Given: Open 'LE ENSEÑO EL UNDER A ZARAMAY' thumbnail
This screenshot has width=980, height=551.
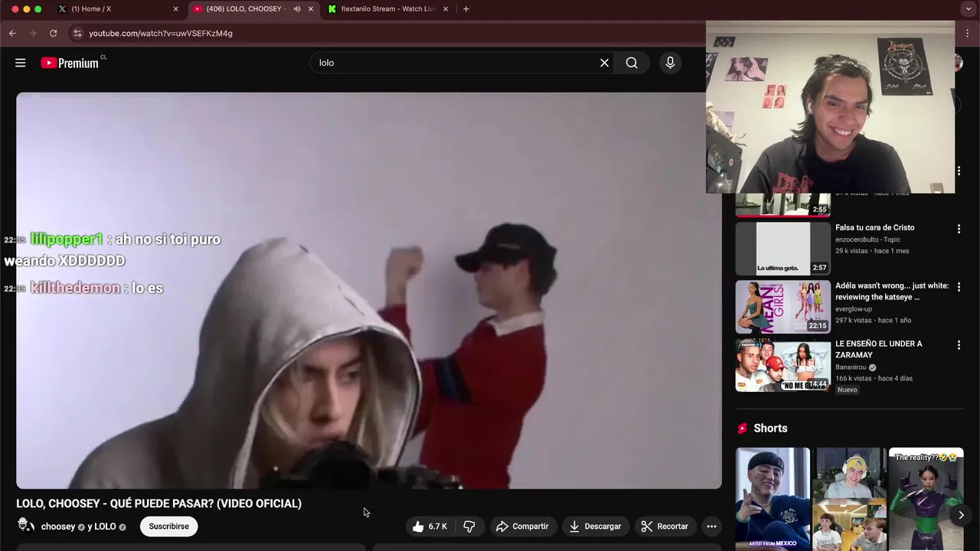Looking at the screenshot, I should [783, 365].
